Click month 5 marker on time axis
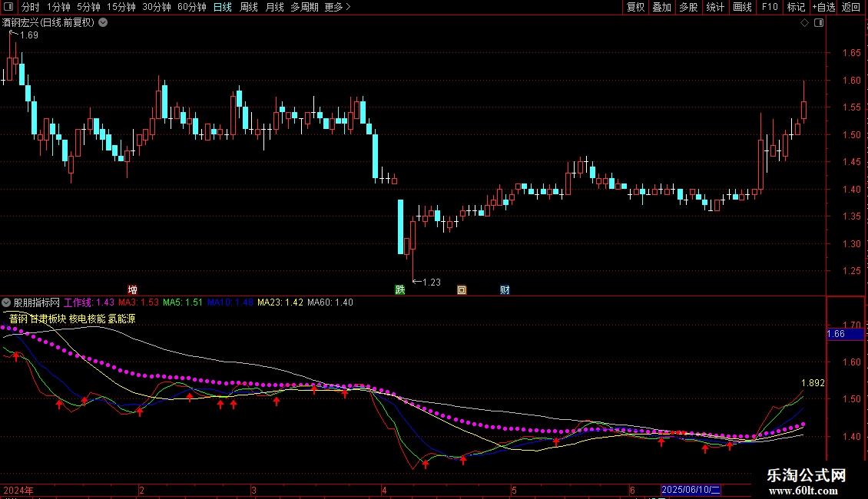 514,490
